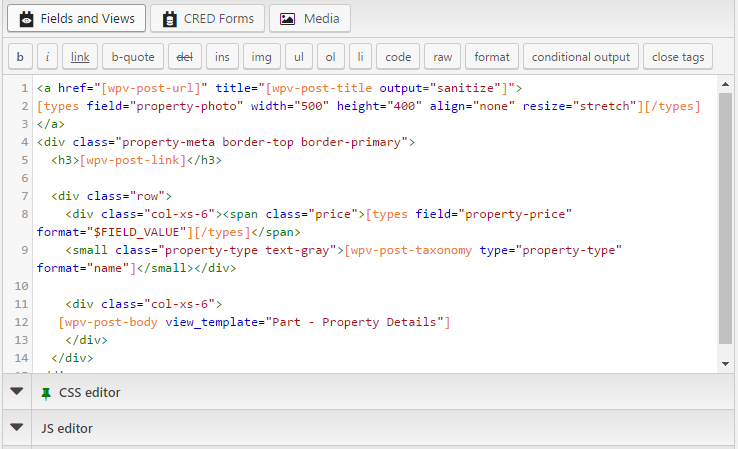The width and height of the screenshot is (738, 449).
Task: Click the conditional output button
Action: 581,57
